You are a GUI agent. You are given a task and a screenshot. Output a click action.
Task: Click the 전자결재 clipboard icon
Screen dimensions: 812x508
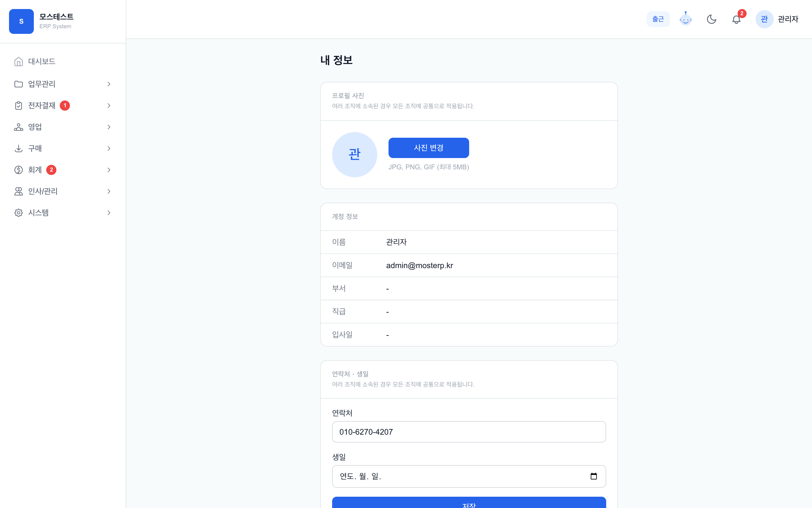click(x=18, y=106)
